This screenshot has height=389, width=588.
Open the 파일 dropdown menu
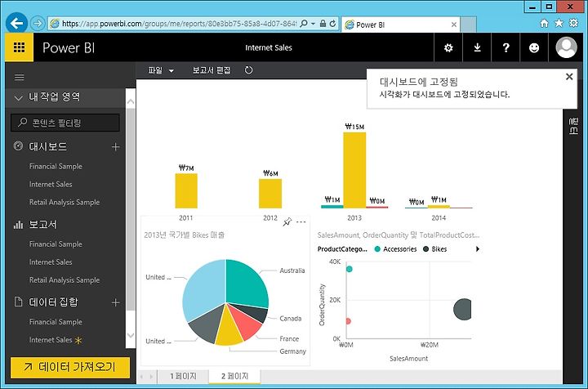click(161, 70)
